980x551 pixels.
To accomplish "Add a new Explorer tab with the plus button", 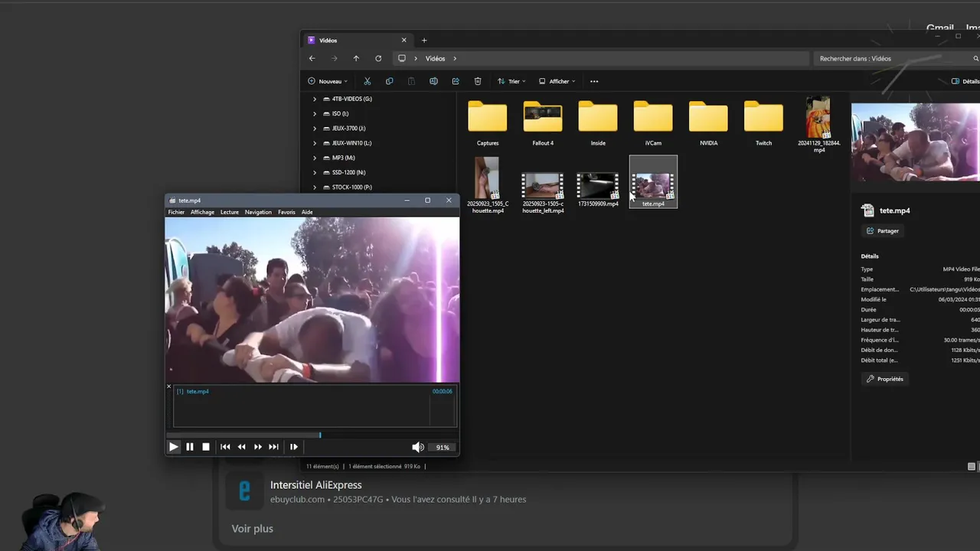I will pyautogui.click(x=424, y=41).
